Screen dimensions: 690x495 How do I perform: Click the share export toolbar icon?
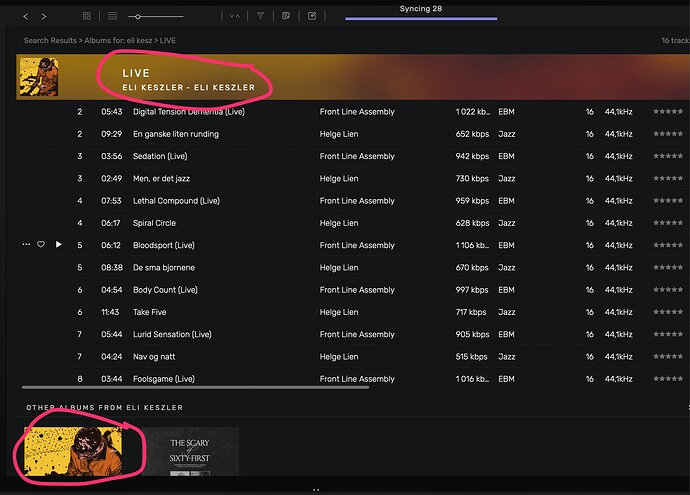(312, 16)
